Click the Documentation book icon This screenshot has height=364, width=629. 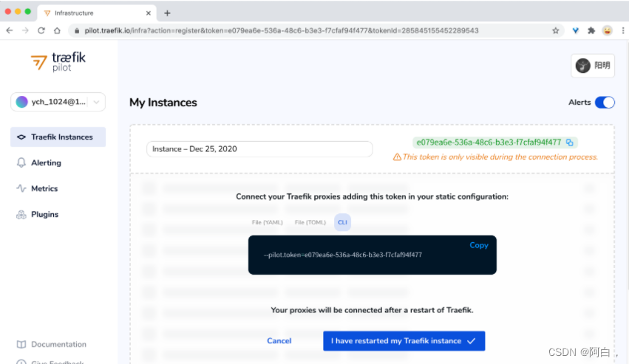click(x=21, y=344)
